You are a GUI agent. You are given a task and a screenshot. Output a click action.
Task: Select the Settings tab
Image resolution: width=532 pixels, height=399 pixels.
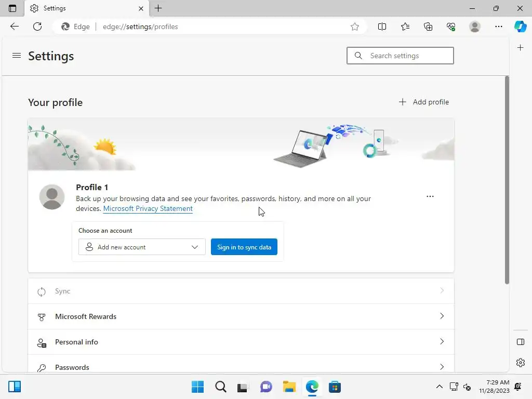click(87, 8)
